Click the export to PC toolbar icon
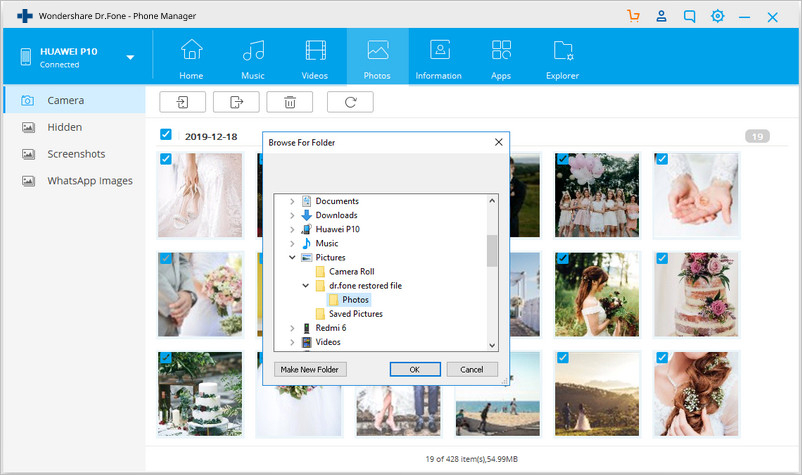Image resolution: width=802 pixels, height=475 pixels. [x=236, y=101]
